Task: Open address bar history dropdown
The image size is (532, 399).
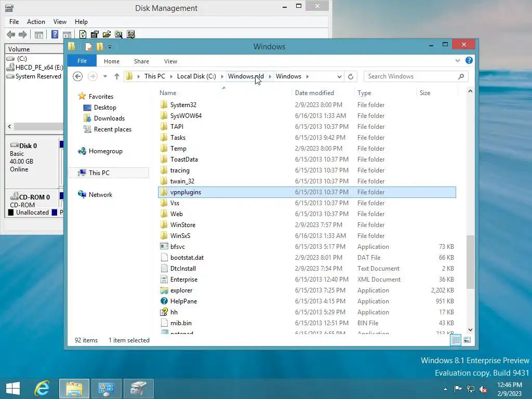Action: [339, 77]
